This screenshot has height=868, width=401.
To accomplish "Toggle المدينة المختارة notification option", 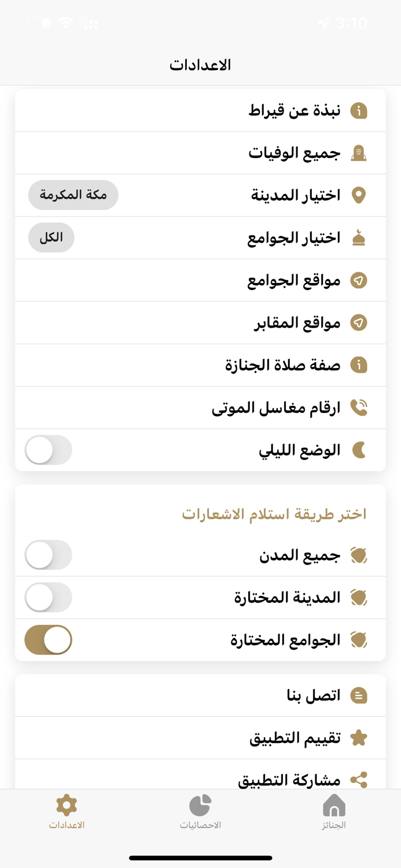I will point(48,597).
